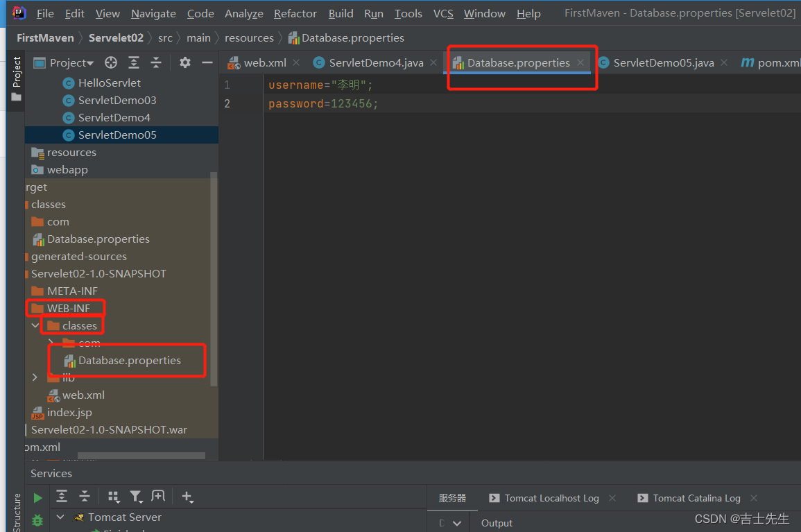The image size is (801, 532).
Task: Select the generated-sources folder
Action: pos(78,257)
